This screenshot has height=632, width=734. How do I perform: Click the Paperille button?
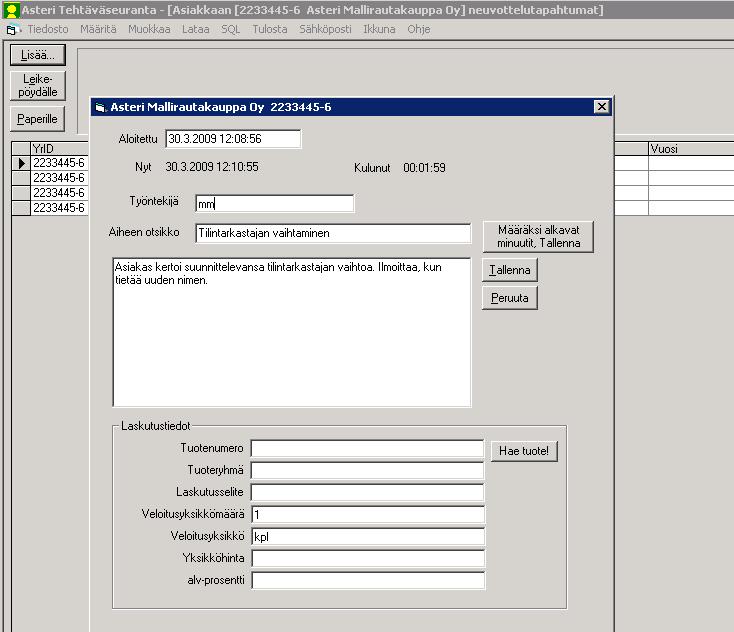(x=37, y=119)
